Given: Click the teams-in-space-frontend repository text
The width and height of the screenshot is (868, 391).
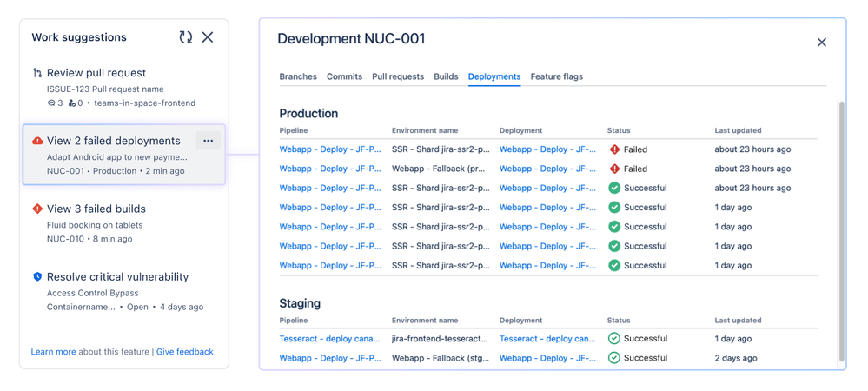Looking at the screenshot, I should pos(145,103).
